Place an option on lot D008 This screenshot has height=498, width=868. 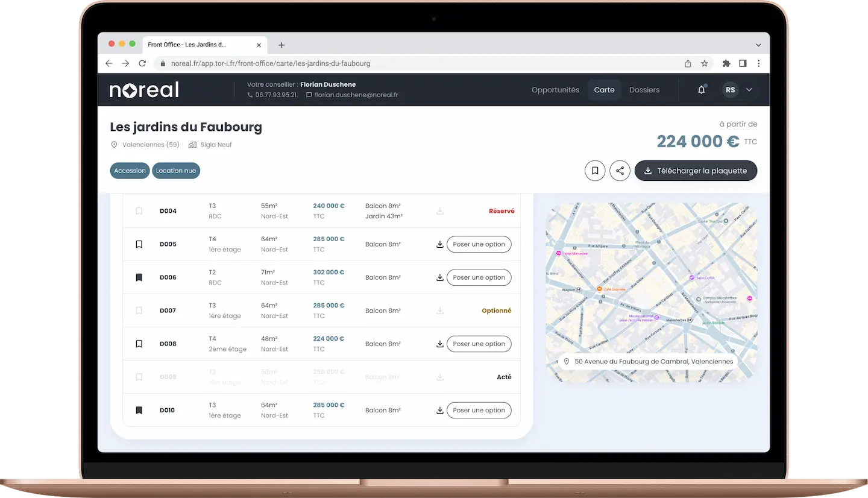click(x=479, y=344)
